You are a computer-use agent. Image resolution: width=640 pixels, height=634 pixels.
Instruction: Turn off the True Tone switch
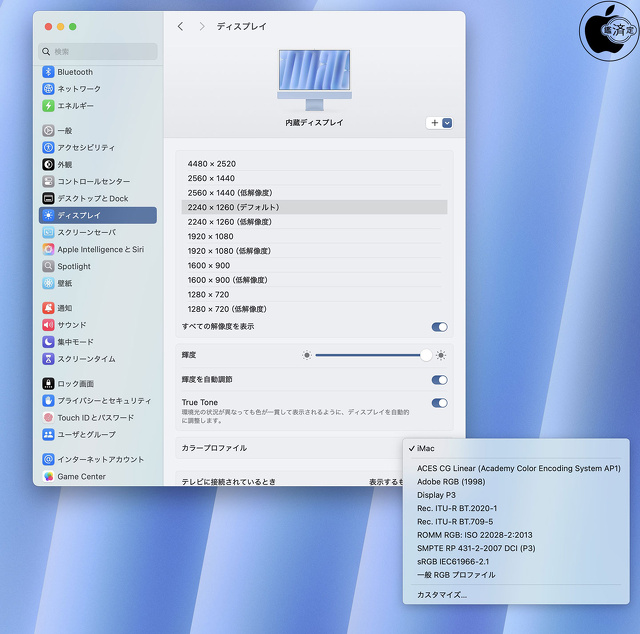pyautogui.click(x=439, y=403)
